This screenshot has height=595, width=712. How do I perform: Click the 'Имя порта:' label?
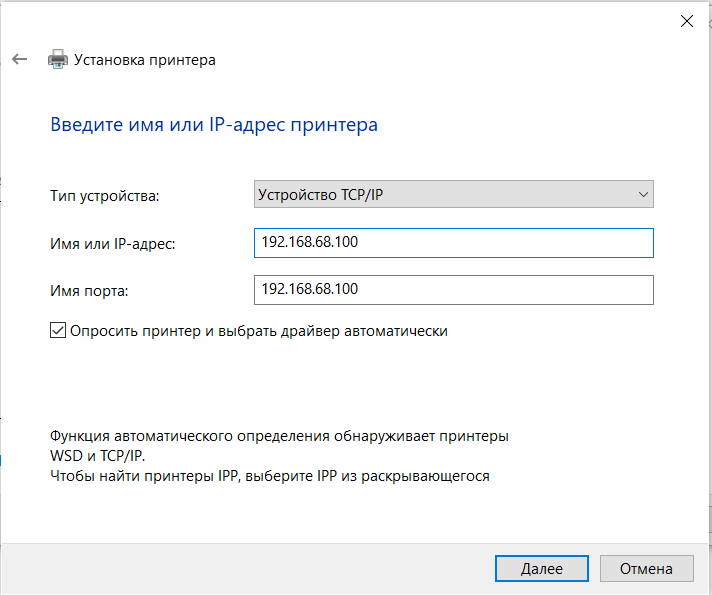[90, 290]
